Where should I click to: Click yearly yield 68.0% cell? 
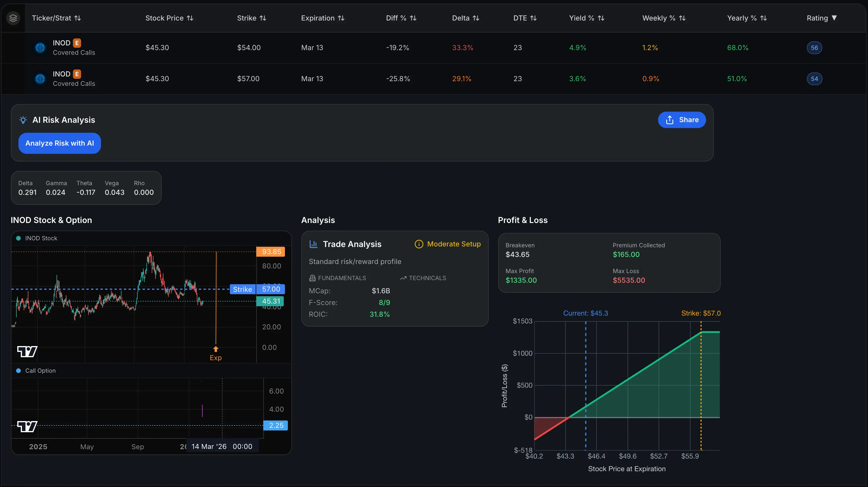click(x=738, y=47)
